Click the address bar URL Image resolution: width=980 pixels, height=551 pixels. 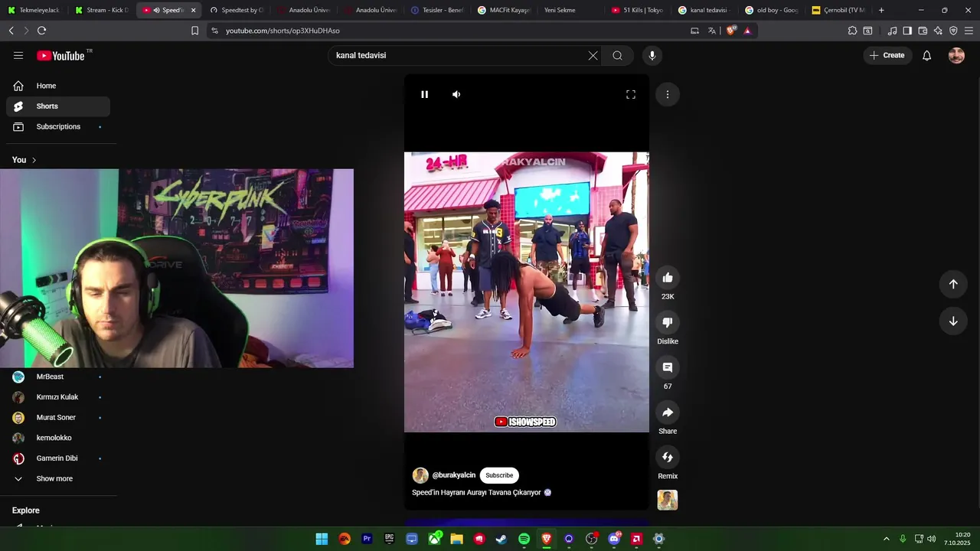(283, 31)
